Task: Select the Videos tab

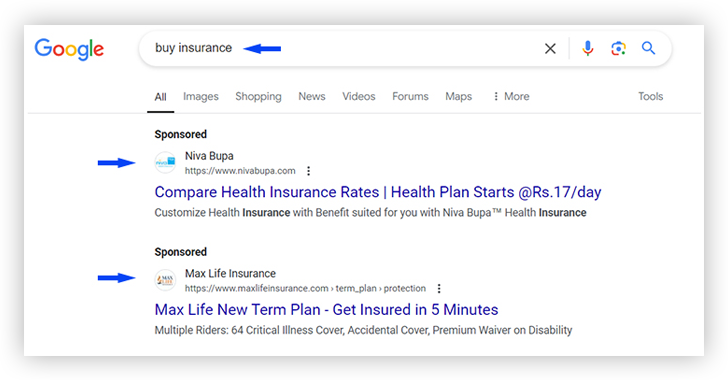Action: click(x=358, y=96)
